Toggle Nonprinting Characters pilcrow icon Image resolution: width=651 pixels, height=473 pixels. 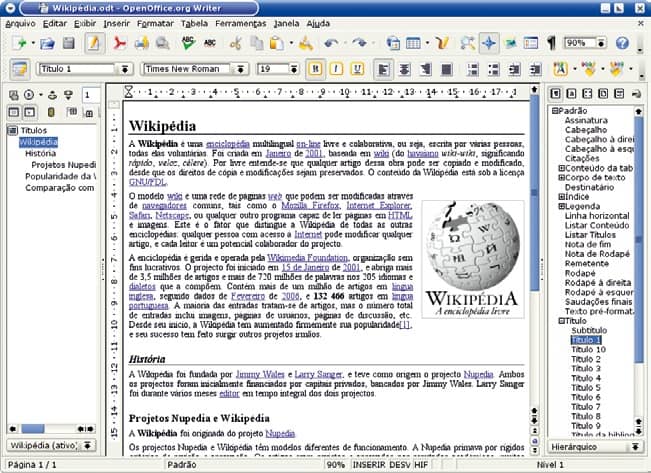pos(551,43)
